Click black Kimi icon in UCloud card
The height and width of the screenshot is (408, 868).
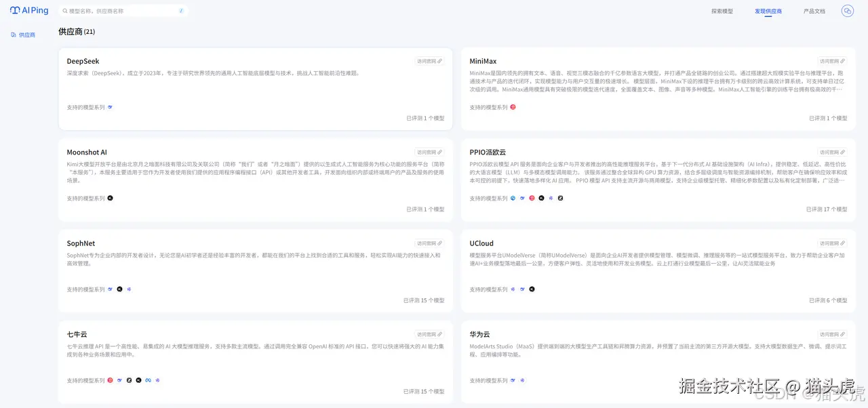coord(532,289)
